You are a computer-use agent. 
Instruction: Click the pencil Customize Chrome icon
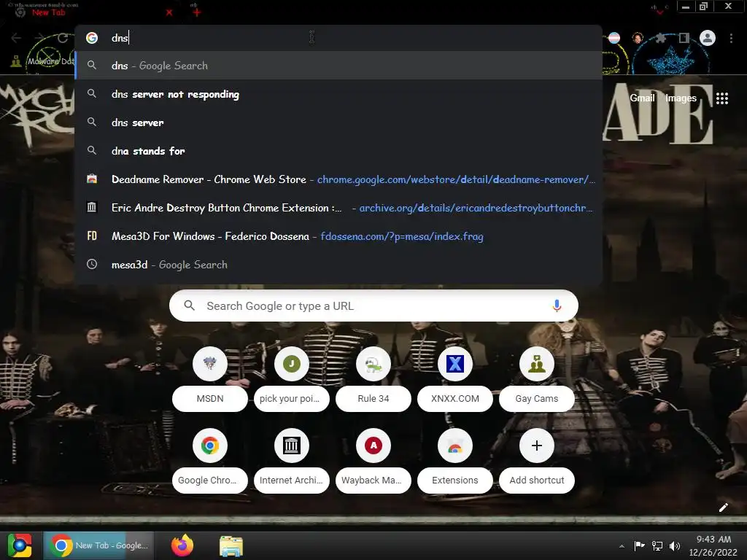point(723,507)
